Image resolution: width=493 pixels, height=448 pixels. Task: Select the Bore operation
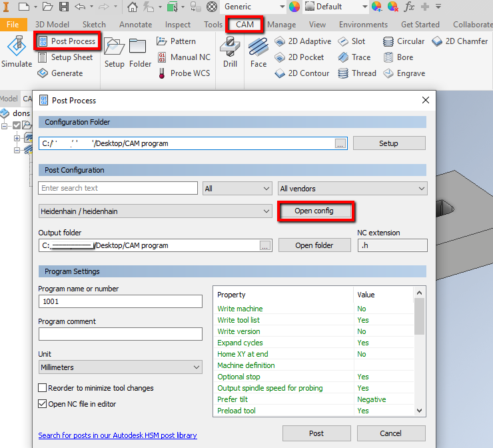[398, 57]
